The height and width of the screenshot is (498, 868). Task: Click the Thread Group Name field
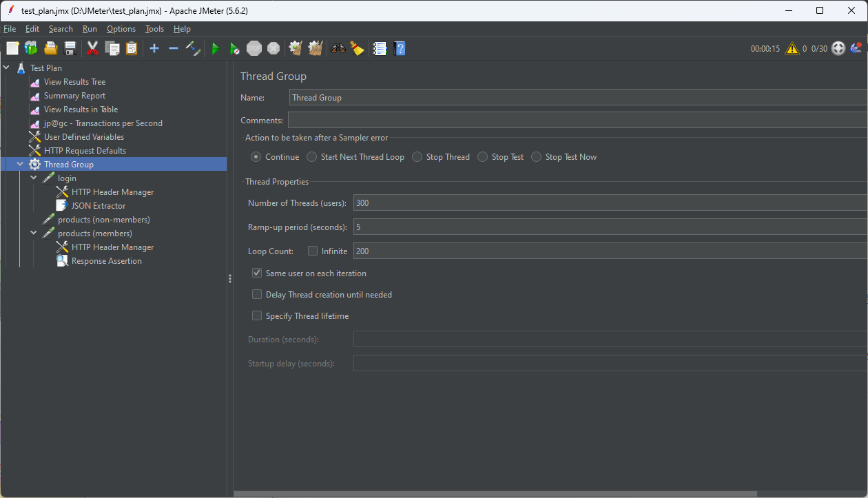tap(578, 98)
